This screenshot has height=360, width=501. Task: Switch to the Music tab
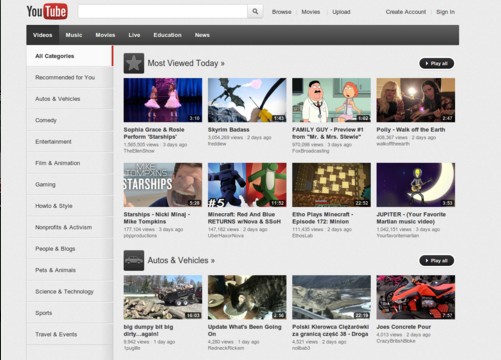point(74,35)
